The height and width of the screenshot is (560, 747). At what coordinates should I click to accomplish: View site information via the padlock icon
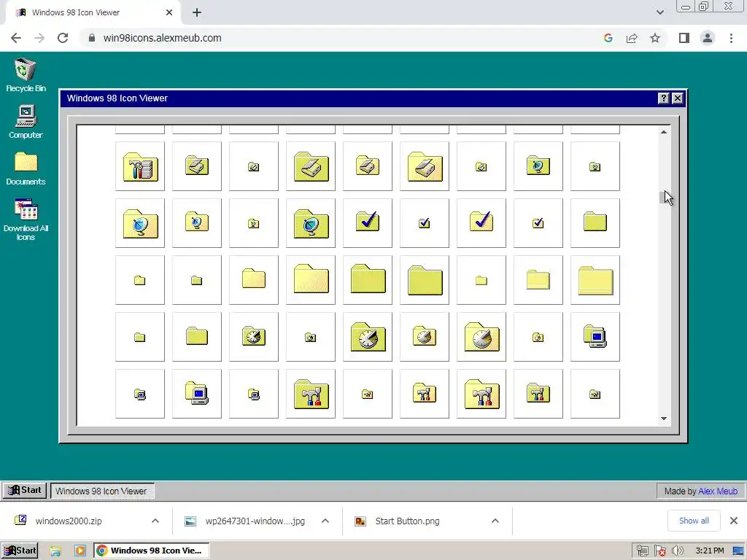92,38
